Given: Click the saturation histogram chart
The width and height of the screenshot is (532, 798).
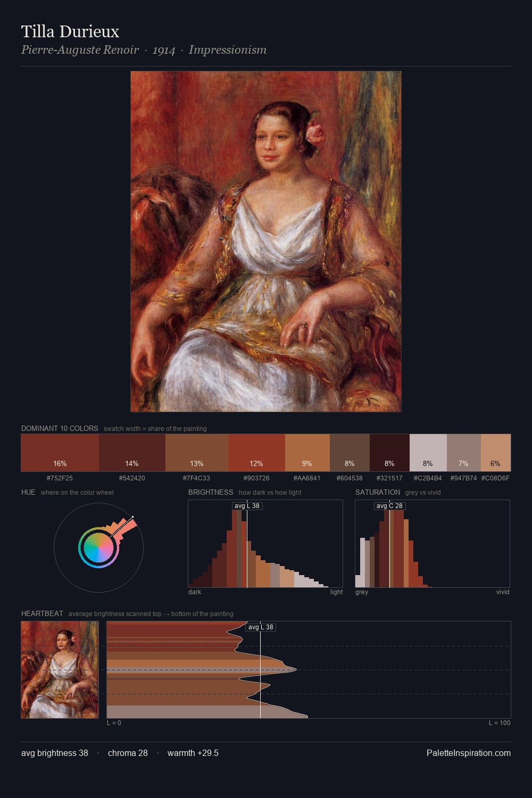Looking at the screenshot, I should [x=433, y=544].
